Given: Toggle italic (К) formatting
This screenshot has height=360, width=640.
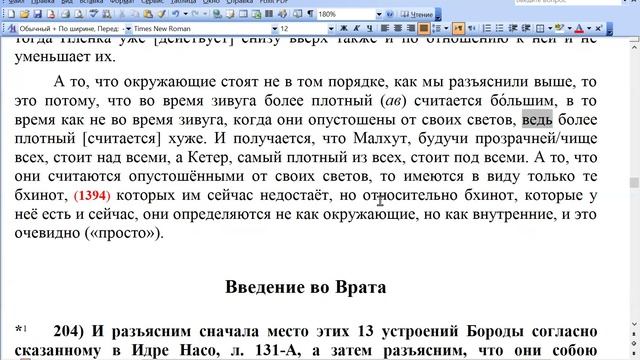Looking at the screenshot, I should [x=356, y=28].
